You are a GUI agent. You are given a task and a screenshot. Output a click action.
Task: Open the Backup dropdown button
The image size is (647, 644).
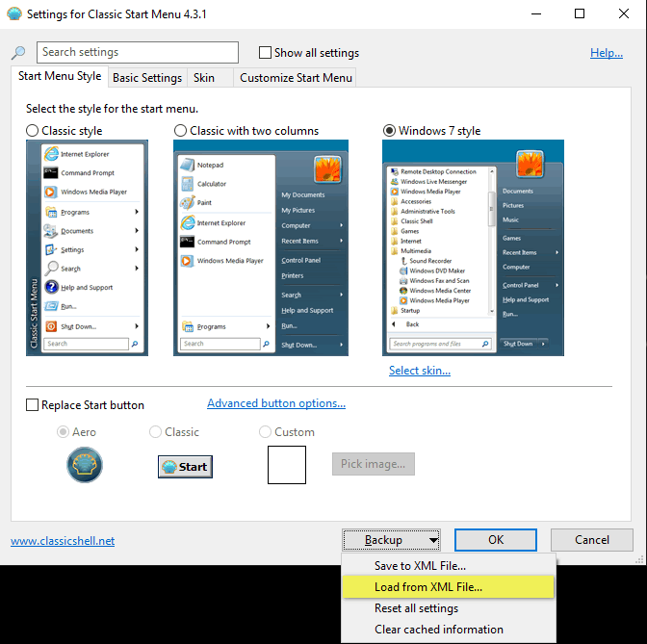click(x=391, y=540)
